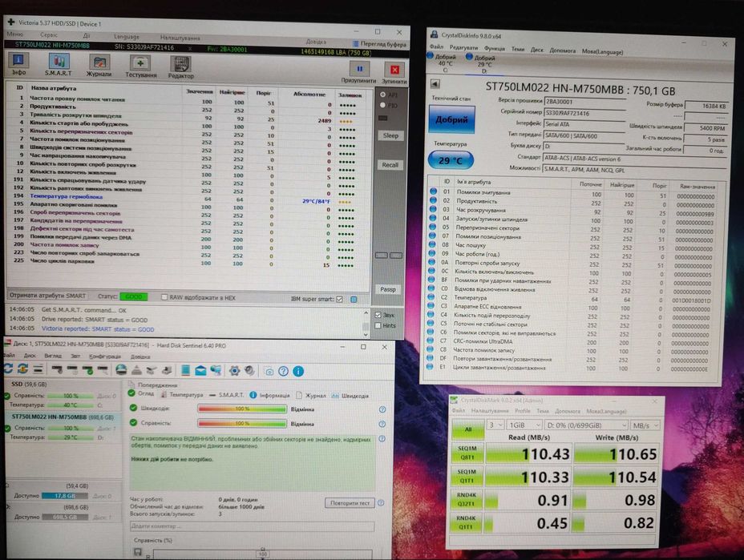This screenshot has height=560, width=744.
Task: Click the save icon under Справність (%) chart
Action: click(x=138, y=552)
